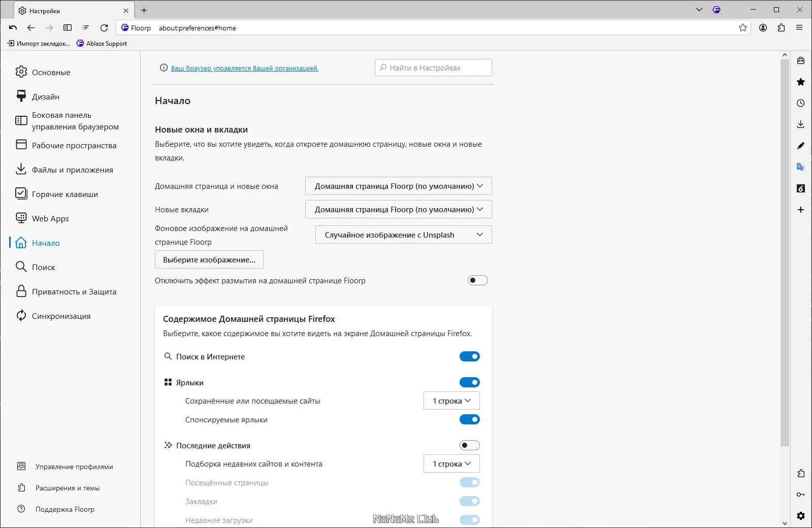The width and height of the screenshot is (812, 528).
Task: Go to the Дизайн settings section
Action: (x=38, y=96)
